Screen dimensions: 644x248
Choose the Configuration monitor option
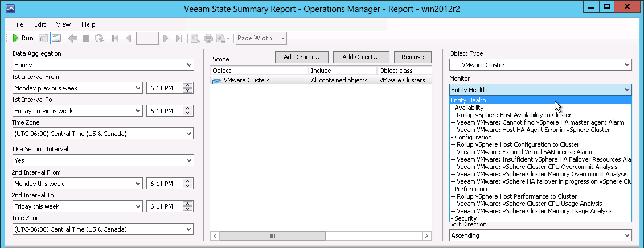coord(540,137)
